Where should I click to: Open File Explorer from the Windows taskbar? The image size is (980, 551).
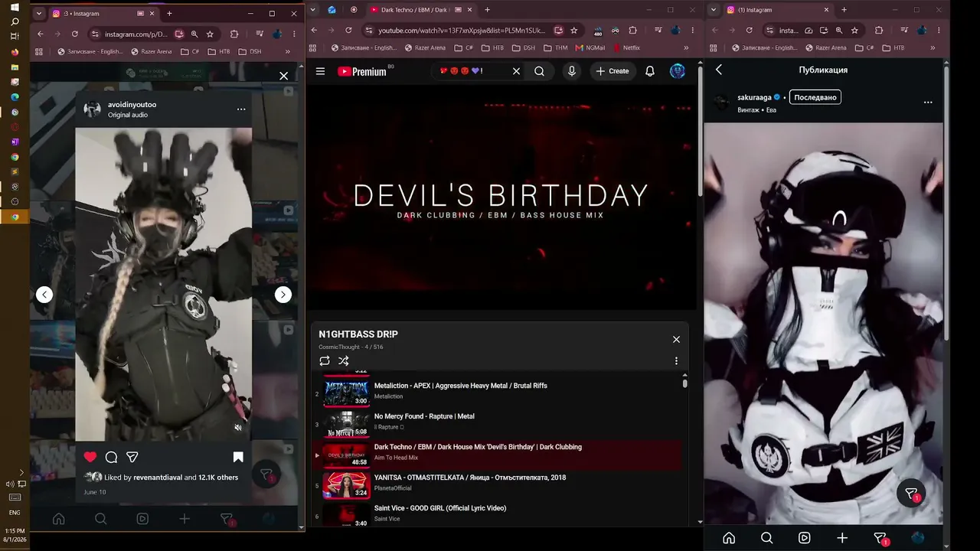coord(15,67)
